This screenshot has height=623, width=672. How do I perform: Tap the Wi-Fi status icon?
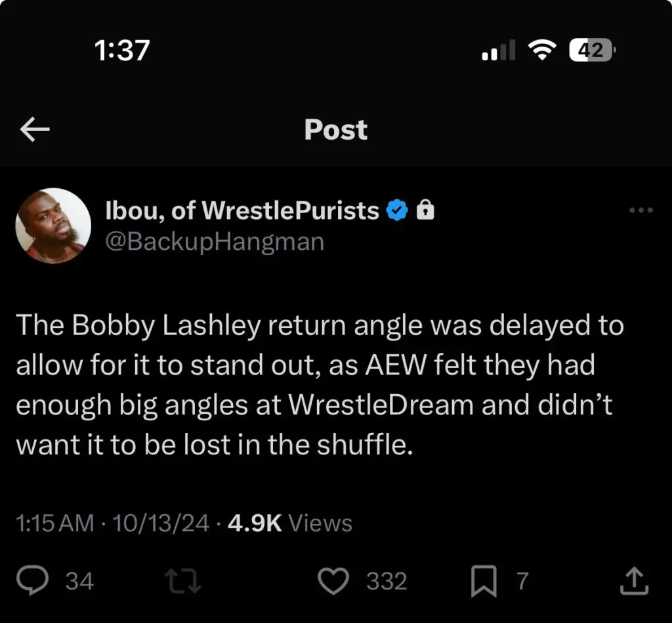pos(542,50)
